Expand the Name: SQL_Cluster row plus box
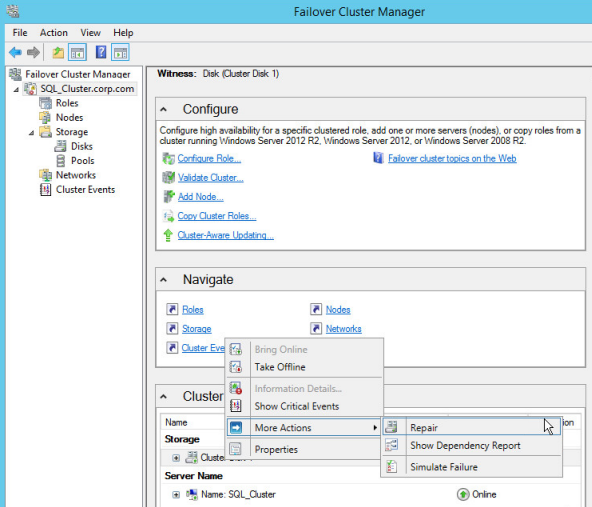Screen dimensions: 592x507 coord(176,495)
